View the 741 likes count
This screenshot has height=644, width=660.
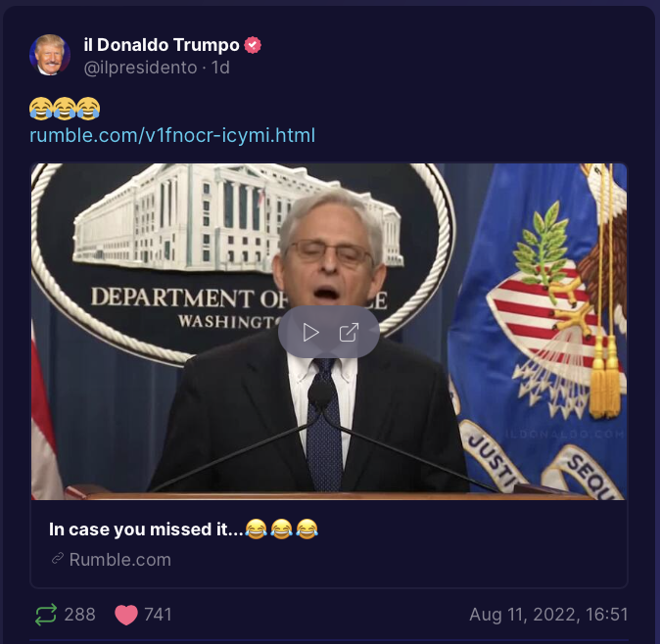(x=158, y=615)
